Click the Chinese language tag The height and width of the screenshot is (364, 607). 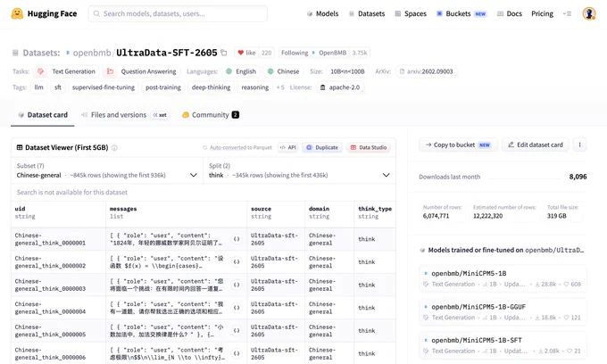click(283, 71)
